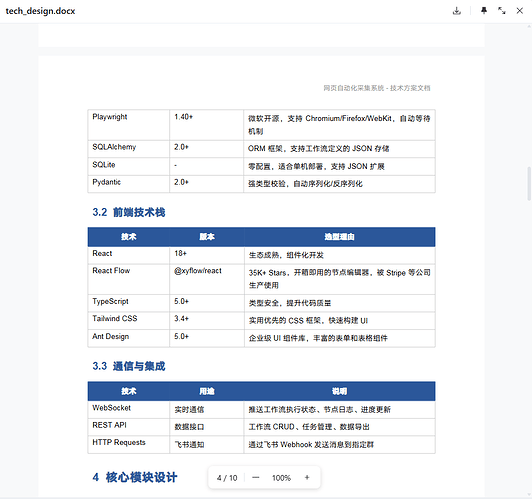Zoom in with the plus button

click(307, 478)
